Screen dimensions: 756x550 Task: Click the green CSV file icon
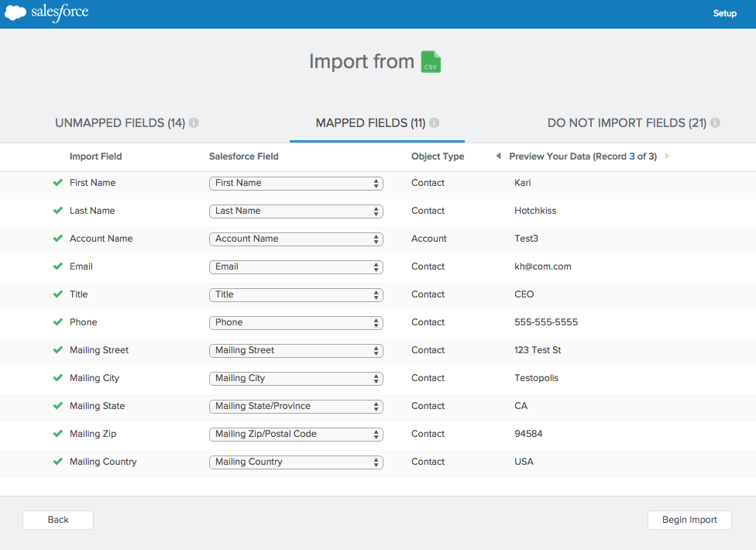tap(431, 62)
